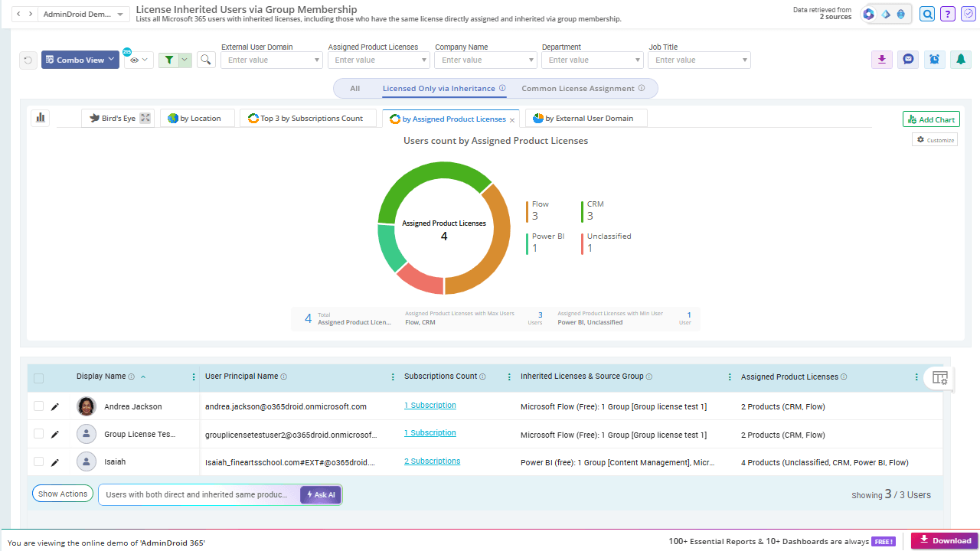The width and height of the screenshot is (980, 551).
Task: Open the top-right search icon
Action: [x=927, y=14]
